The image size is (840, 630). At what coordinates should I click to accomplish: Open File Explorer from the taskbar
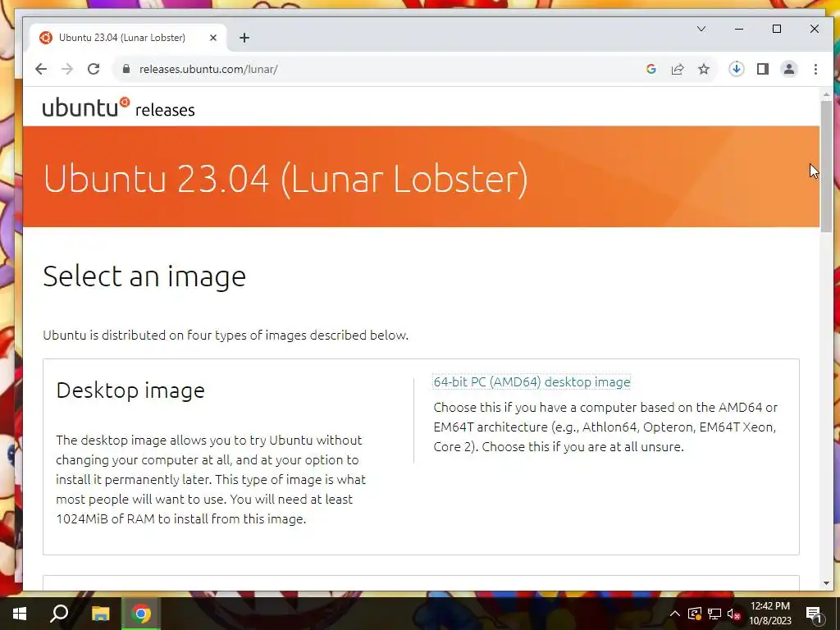100,614
